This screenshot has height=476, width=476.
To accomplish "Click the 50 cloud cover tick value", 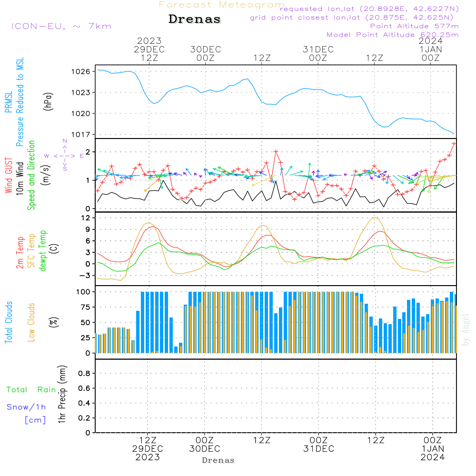I will click(85, 323).
